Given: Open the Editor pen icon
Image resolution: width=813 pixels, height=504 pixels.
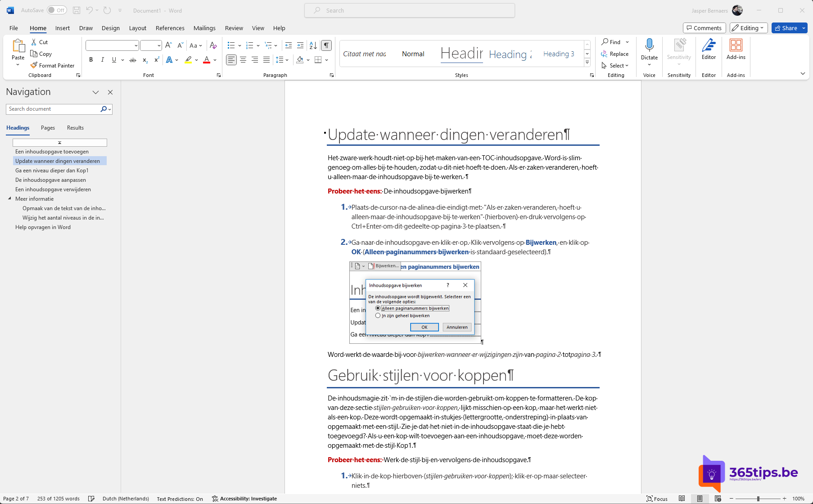Looking at the screenshot, I should tap(709, 45).
